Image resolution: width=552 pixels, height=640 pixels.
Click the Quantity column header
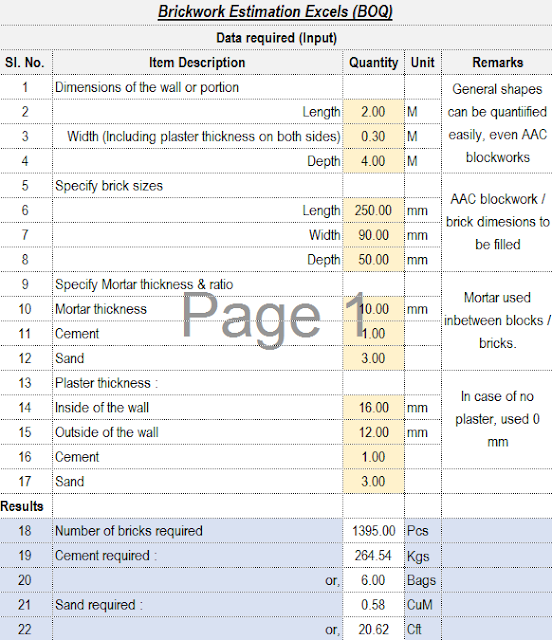pos(374,62)
